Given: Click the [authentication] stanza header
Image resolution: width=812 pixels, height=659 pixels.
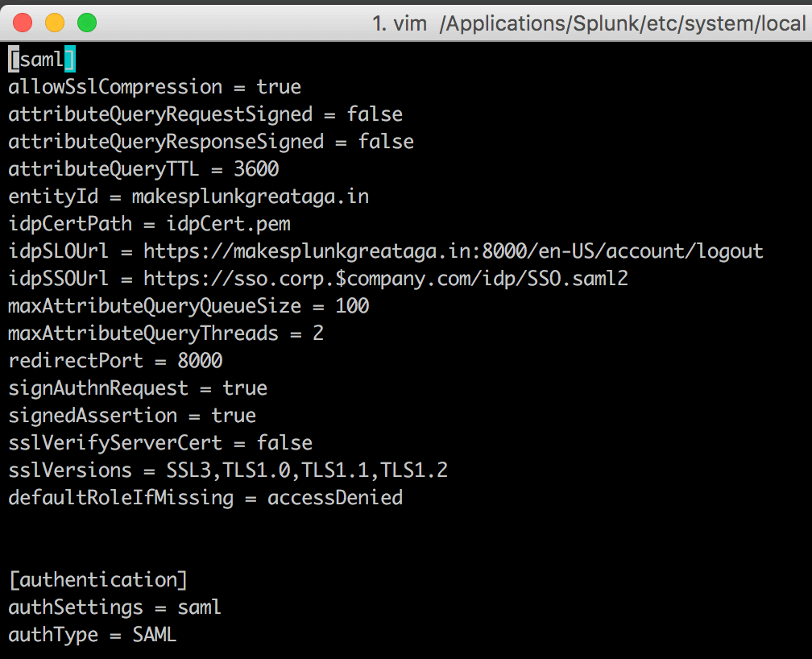Looking at the screenshot, I should (97, 579).
